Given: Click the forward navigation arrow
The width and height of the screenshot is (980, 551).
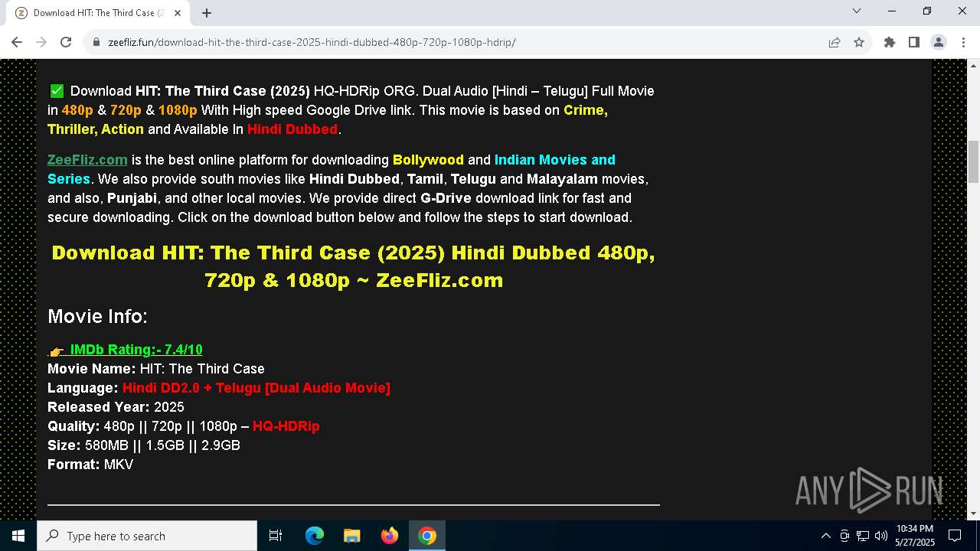Looking at the screenshot, I should tap(41, 42).
